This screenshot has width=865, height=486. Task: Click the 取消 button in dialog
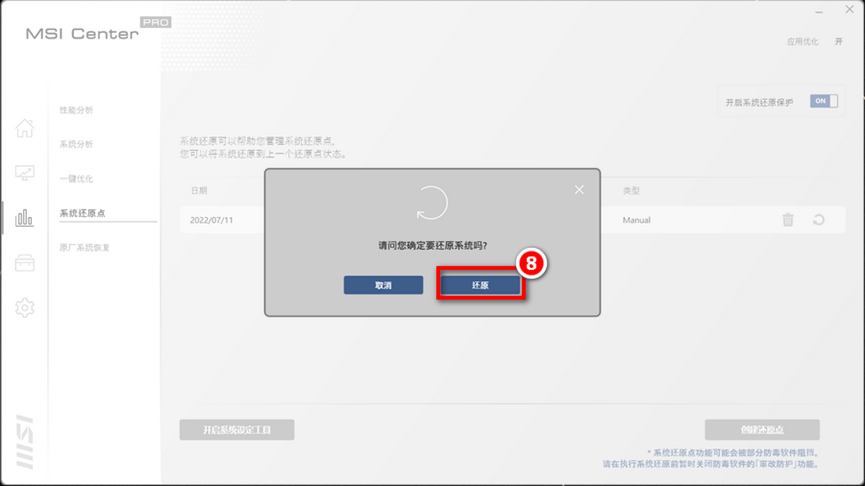(x=383, y=285)
